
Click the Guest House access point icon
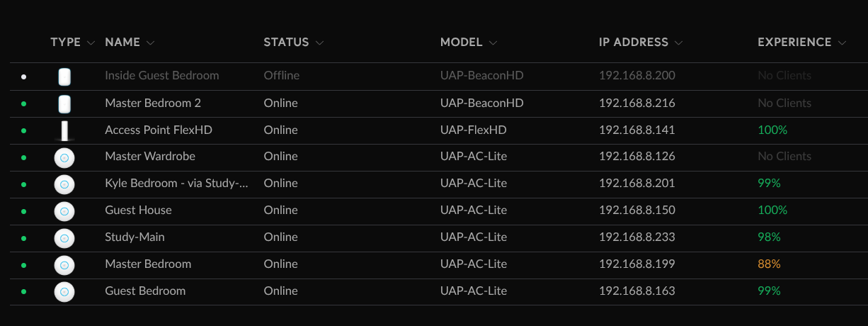pyautogui.click(x=64, y=211)
